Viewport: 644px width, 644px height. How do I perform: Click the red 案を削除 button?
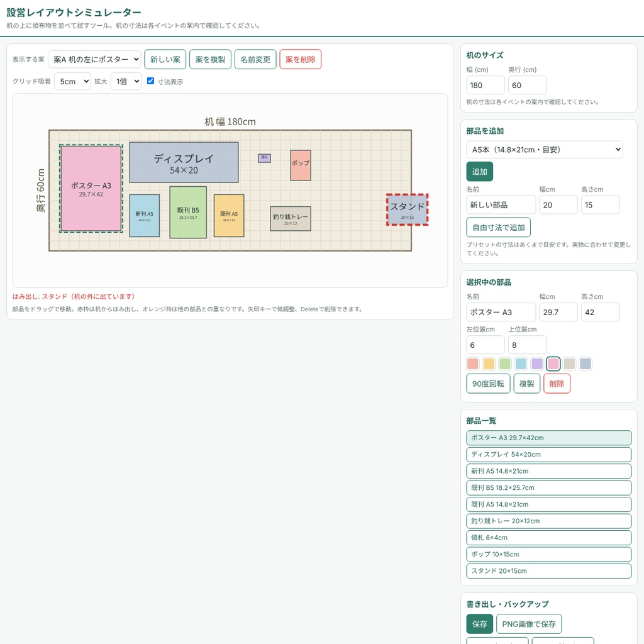300,59
